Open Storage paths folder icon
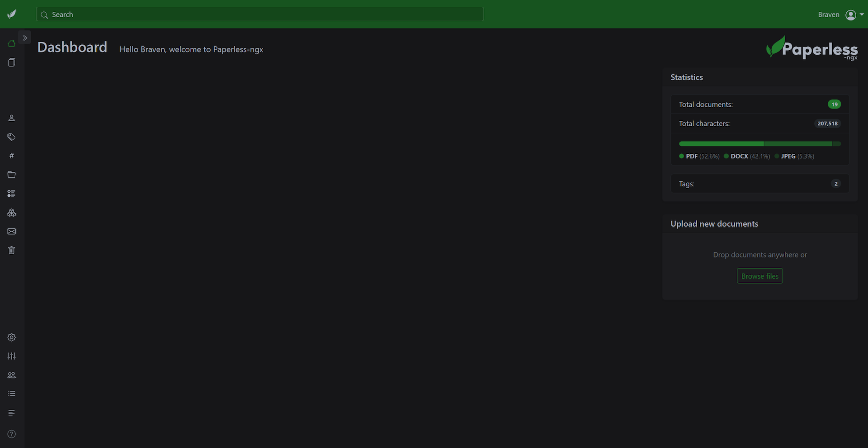This screenshot has width=868, height=448. pos(12,175)
